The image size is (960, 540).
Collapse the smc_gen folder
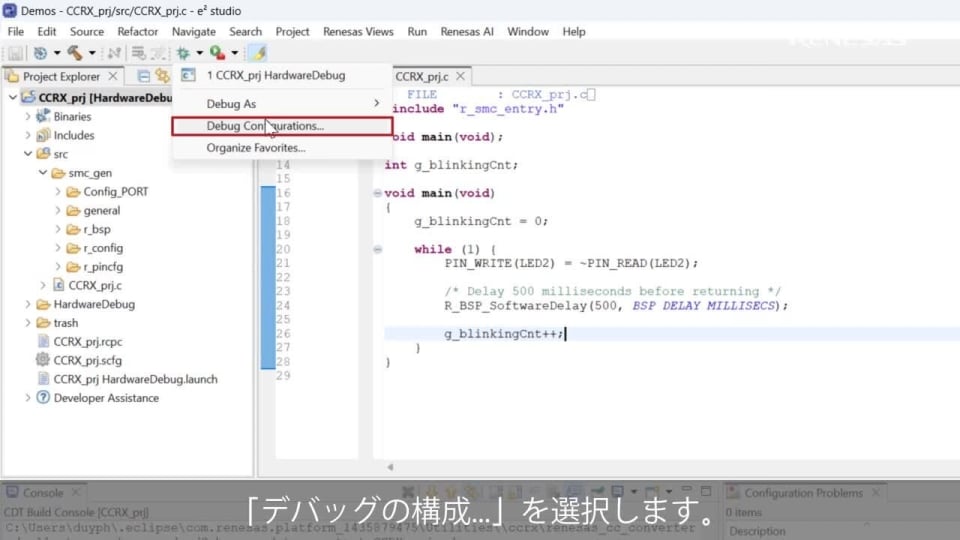[x=43, y=173]
